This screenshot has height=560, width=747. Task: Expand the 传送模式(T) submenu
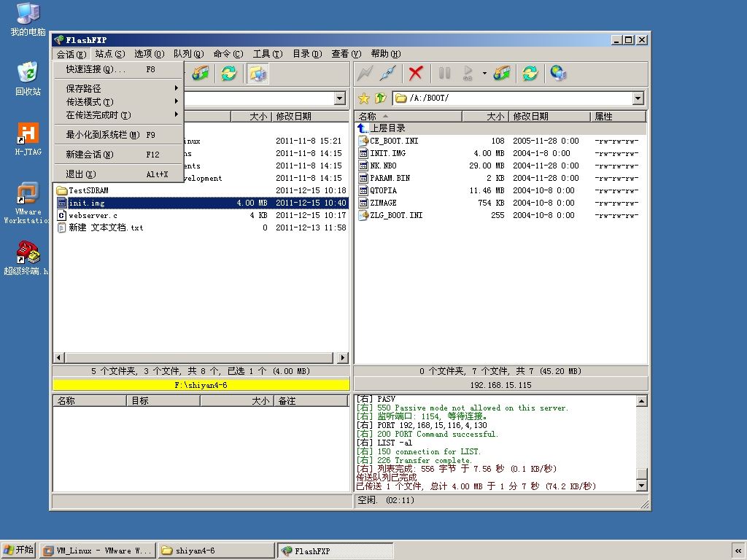click(117, 102)
